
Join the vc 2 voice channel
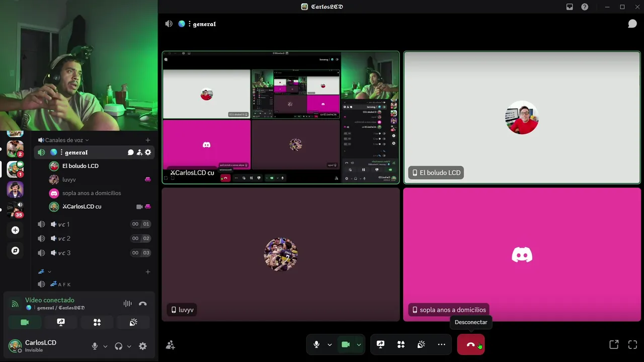click(94, 238)
